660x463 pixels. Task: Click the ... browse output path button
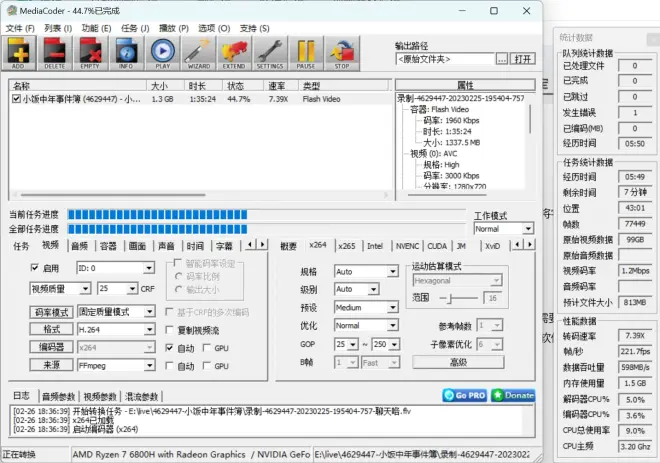(501, 59)
